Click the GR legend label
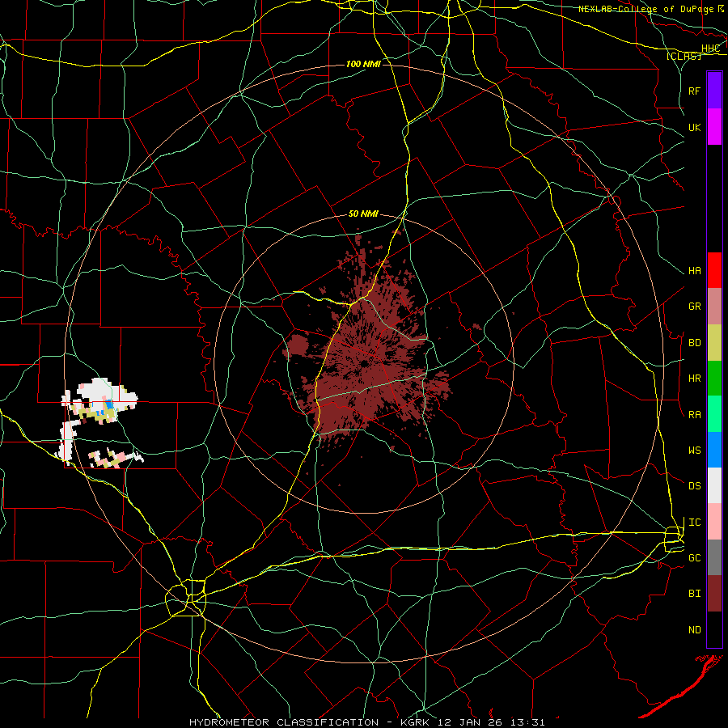The height and width of the screenshot is (728, 728). click(x=694, y=307)
